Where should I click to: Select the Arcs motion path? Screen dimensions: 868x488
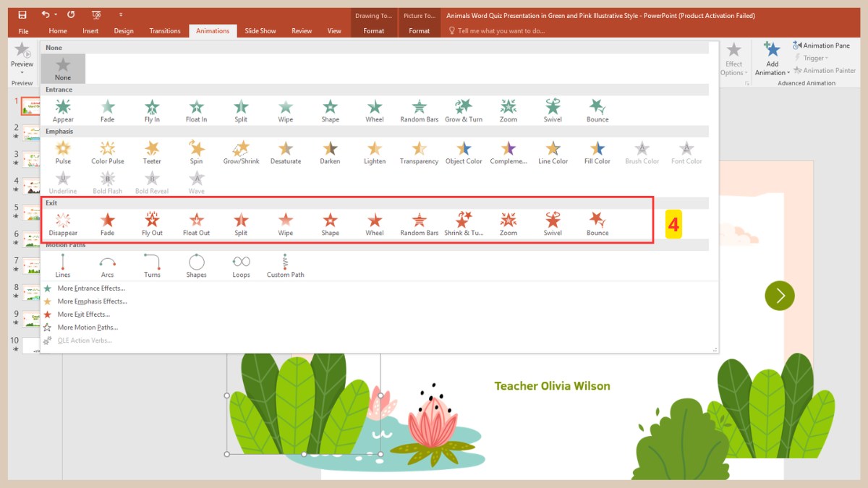tap(107, 265)
